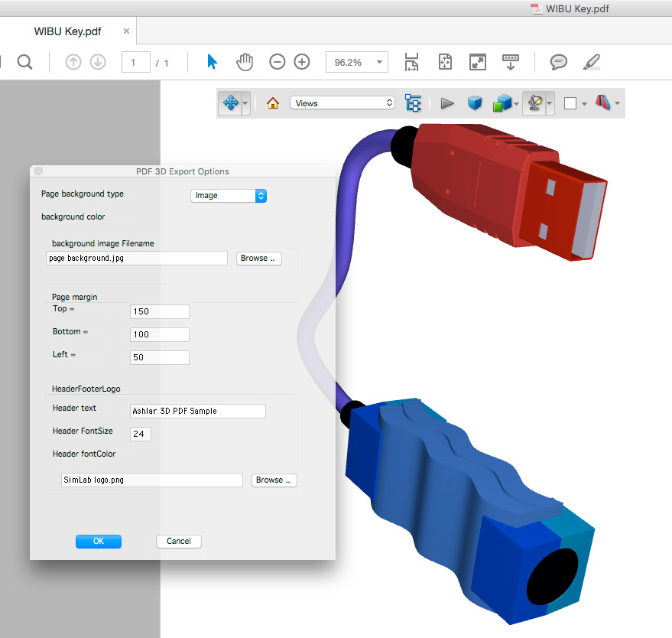The width and height of the screenshot is (672, 638).
Task: Select the arrow selection tool
Action: pyautogui.click(x=213, y=62)
